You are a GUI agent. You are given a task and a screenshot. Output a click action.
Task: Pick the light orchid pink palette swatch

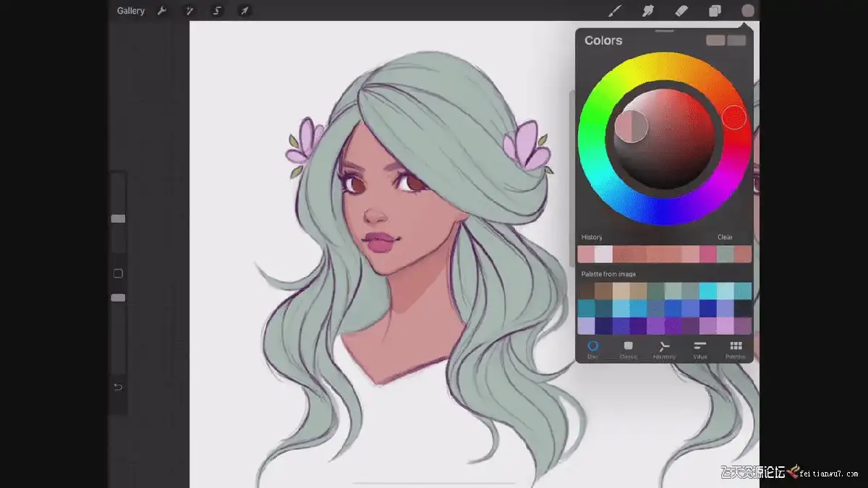tap(726, 326)
